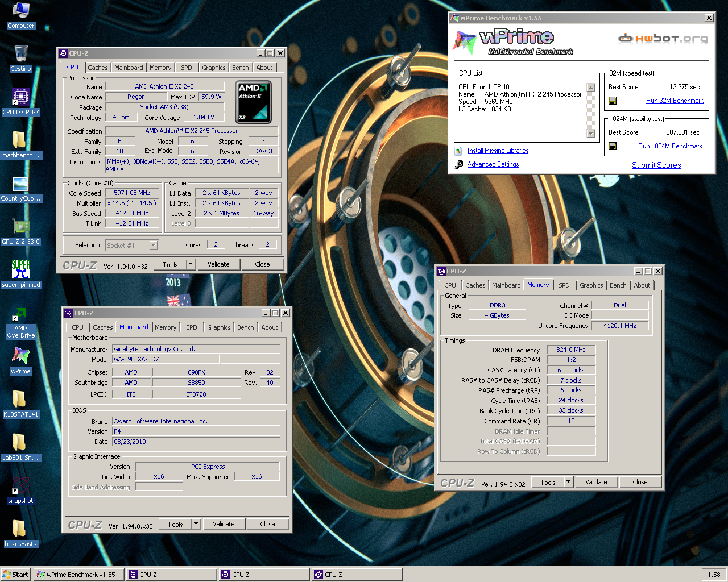The height and width of the screenshot is (582, 728).
Task: Click CPU List scrollbar down arrow
Action: point(591,134)
